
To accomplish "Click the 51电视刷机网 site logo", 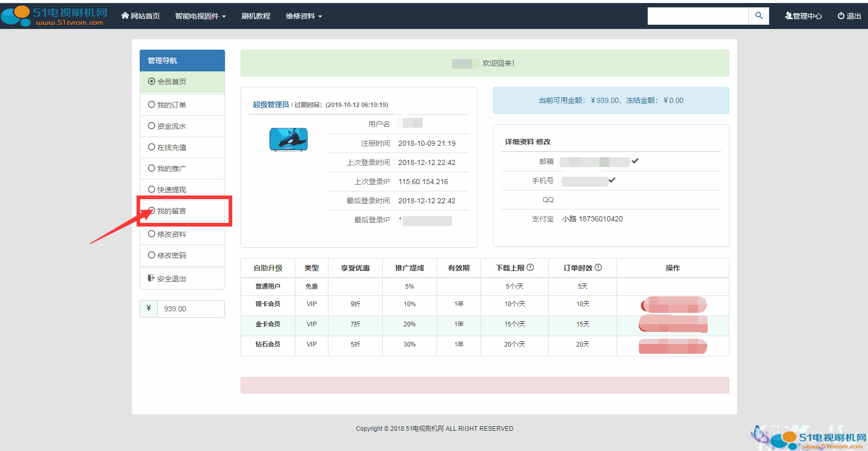I will click(x=54, y=16).
